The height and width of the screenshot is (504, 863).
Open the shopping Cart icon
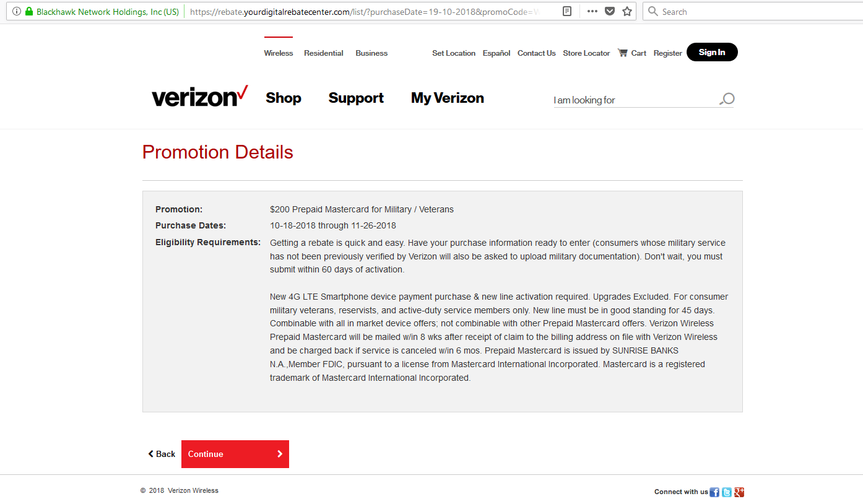coord(624,53)
